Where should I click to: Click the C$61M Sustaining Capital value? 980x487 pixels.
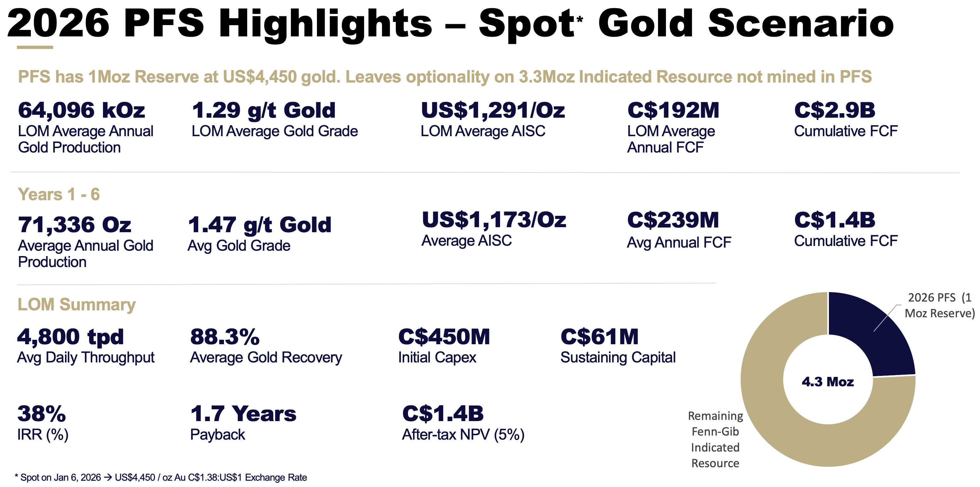[x=600, y=337]
